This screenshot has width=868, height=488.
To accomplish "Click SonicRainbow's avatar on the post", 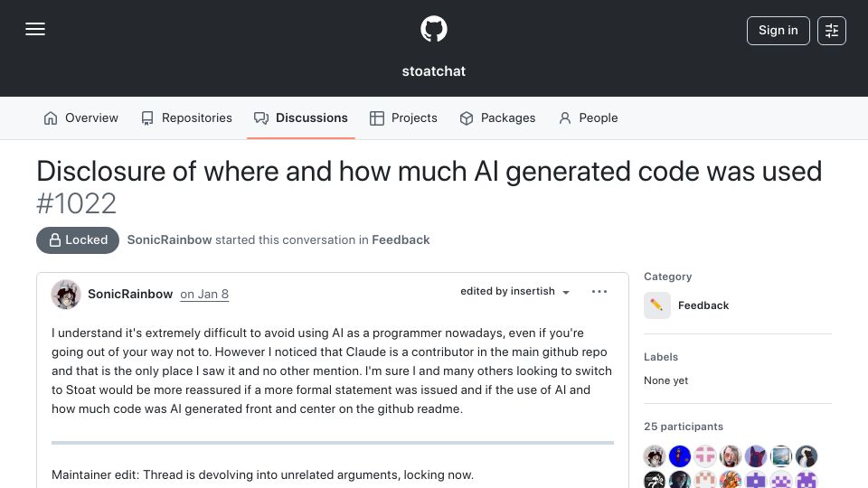I will point(66,294).
